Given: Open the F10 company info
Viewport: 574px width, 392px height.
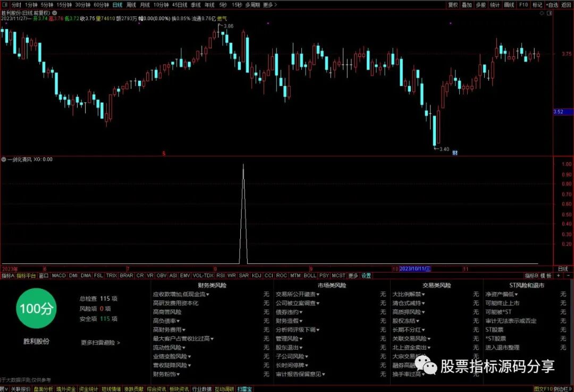Looking at the screenshot, I should tap(524, 5).
